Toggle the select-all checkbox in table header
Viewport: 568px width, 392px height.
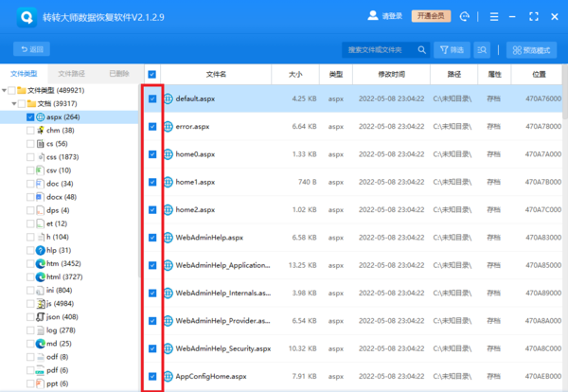point(152,73)
